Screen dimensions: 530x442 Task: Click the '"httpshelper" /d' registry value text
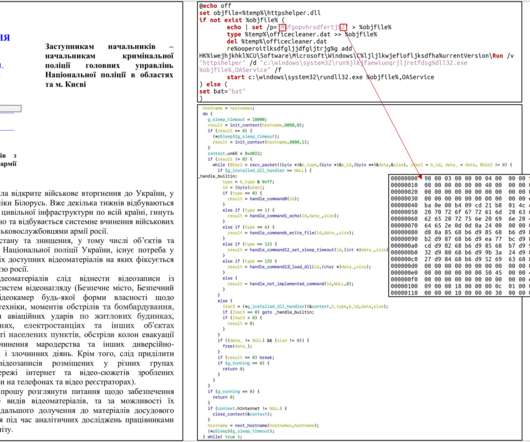(x=228, y=63)
